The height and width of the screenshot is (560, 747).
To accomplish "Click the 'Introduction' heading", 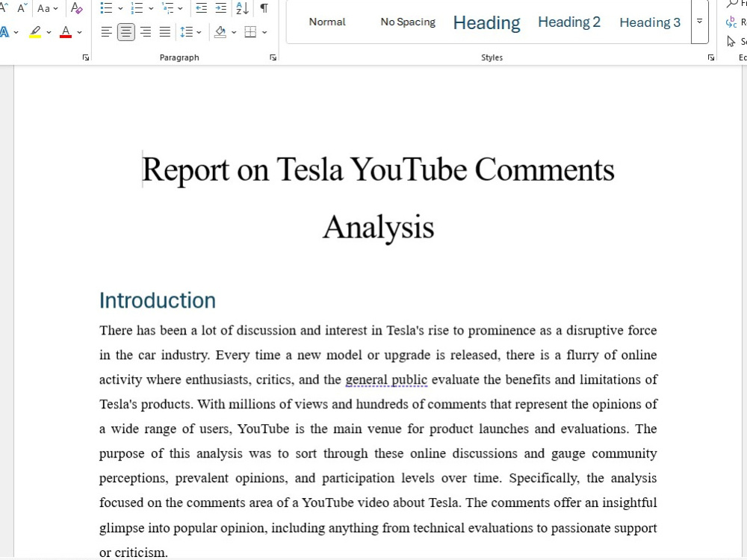I will (157, 301).
